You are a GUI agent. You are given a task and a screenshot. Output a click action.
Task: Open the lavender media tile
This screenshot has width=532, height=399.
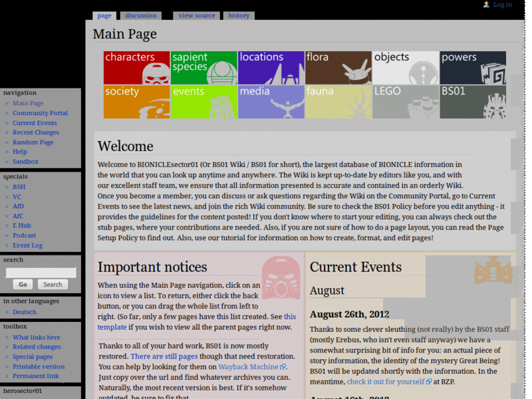271,102
